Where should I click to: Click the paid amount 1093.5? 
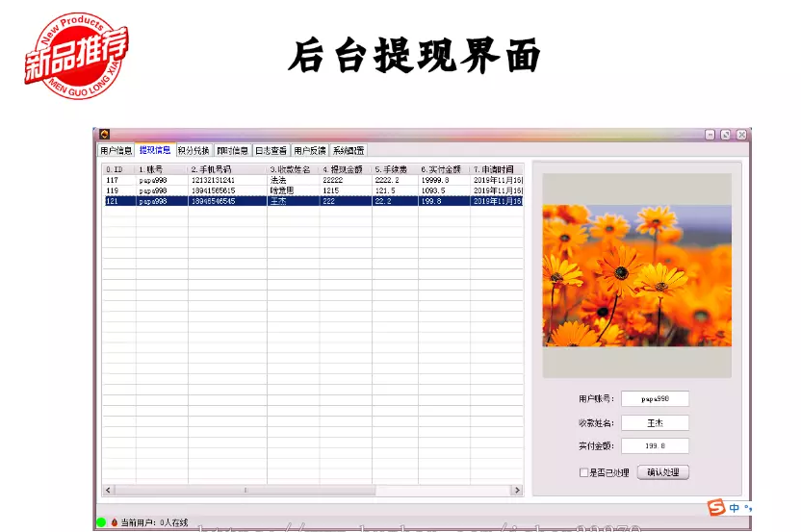click(433, 190)
